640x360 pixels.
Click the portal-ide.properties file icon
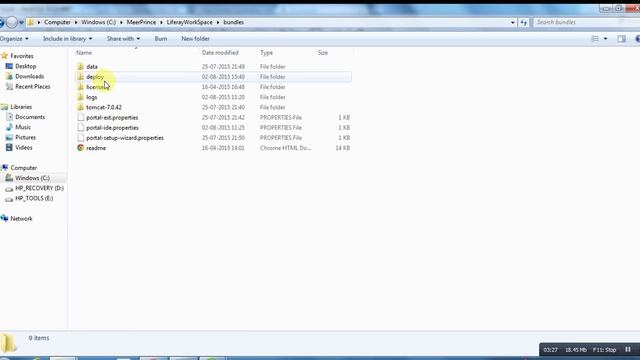tap(80, 128)
